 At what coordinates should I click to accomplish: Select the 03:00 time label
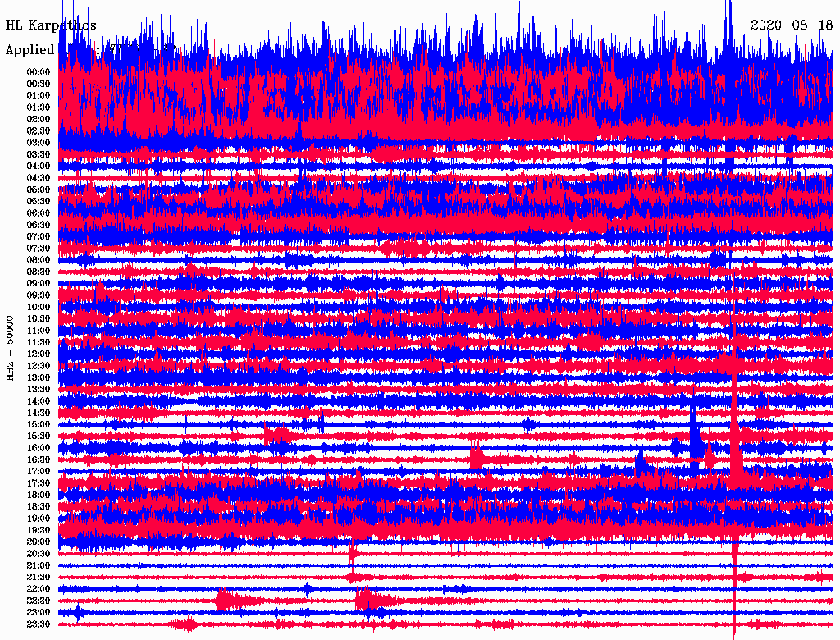pyautogui.click(x=39, y=143)
